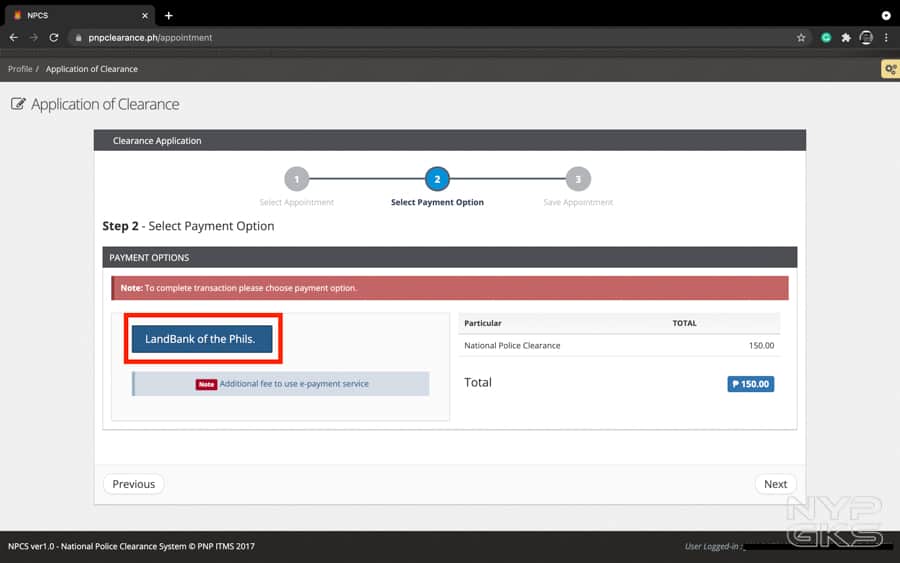
Task: Click the lock icon in address bar
Action: (x=77, y=38)
